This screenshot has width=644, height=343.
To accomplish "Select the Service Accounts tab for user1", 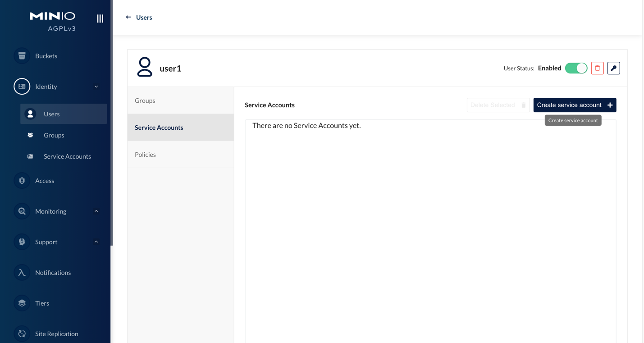I will [x=180, y=128].
